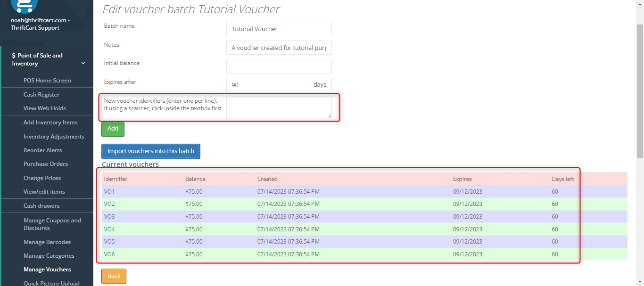Open voucher VO1 details

pos(109,191)
